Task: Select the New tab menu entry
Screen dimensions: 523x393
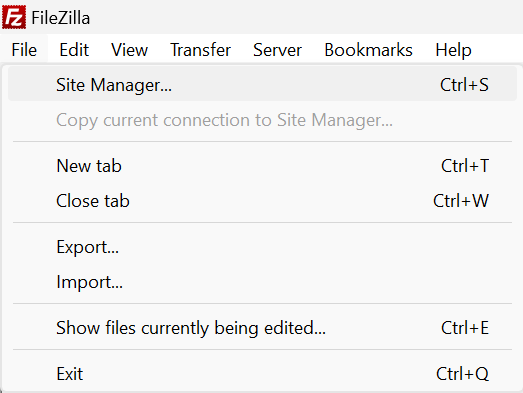Action: click(x=262, y=166)
